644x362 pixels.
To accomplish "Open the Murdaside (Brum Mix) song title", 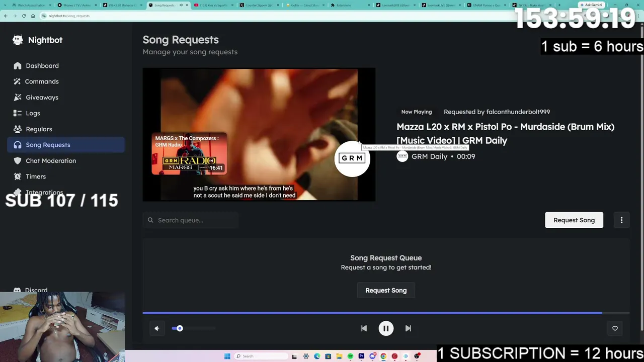I will (505, 134).
